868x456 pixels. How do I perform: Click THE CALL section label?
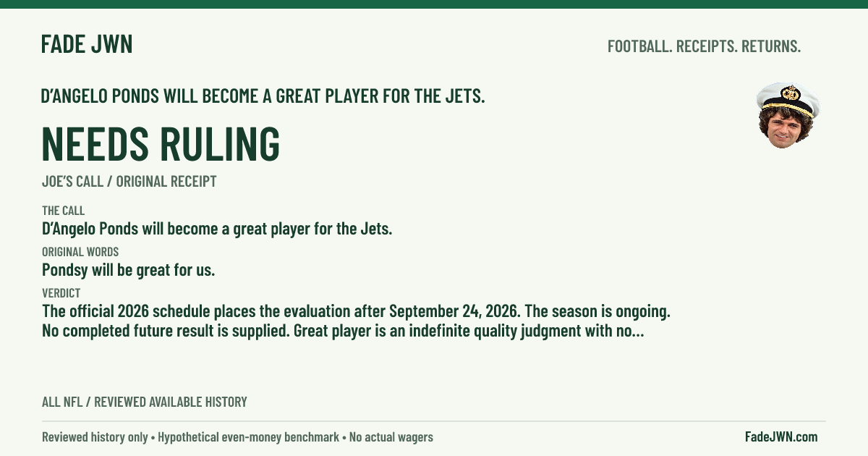(x=63, y=211)
